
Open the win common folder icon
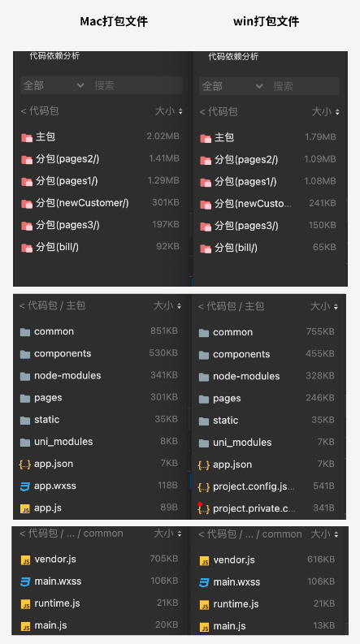pyautogui.click(x=204, y=333)
